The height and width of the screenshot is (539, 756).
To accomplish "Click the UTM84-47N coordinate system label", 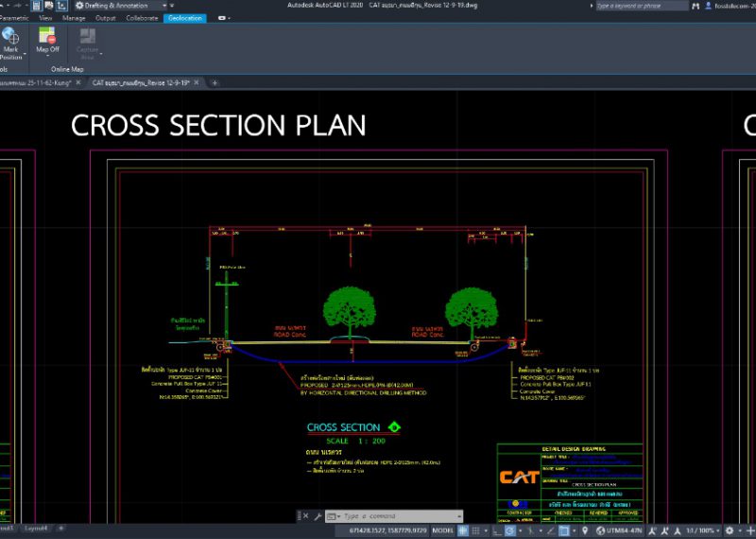I will coord(625,530).
